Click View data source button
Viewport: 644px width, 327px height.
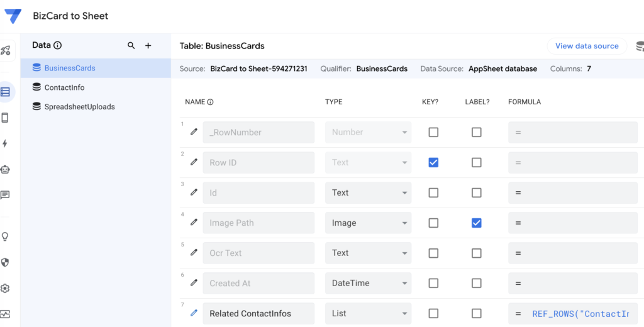coord(587,46)
